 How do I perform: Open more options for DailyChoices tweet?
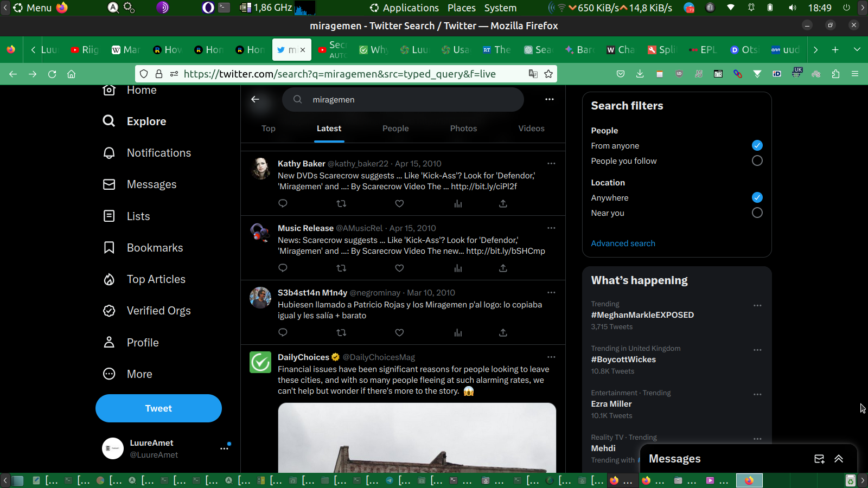click(551, 357)
